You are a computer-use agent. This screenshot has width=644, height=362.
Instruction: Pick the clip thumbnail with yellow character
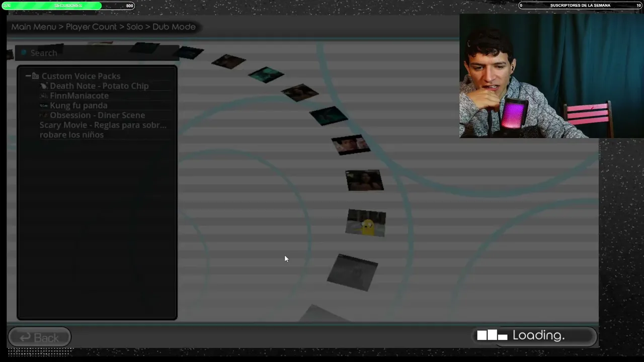click(366, 223)
